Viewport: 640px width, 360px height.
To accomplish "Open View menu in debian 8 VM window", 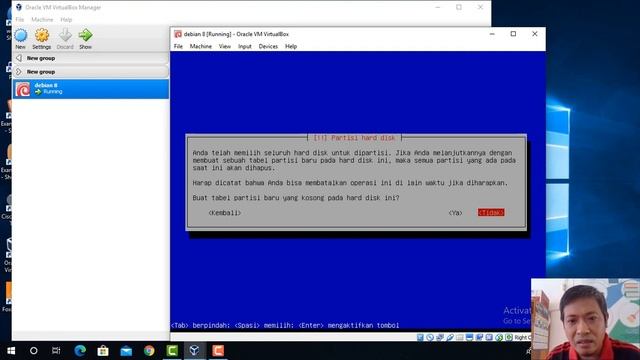I will 225,47.
